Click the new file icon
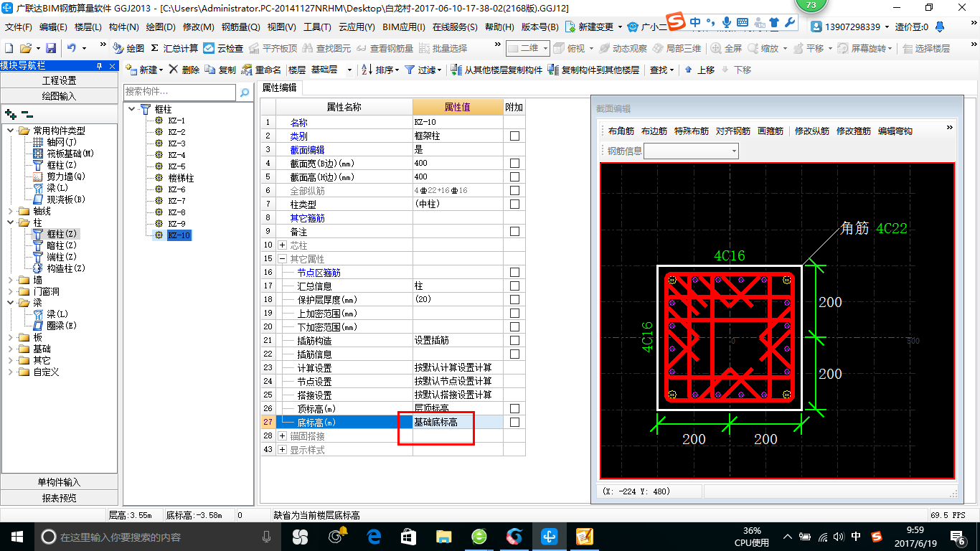The height and width of the screenshot is (551, 980). click(9, 48)
